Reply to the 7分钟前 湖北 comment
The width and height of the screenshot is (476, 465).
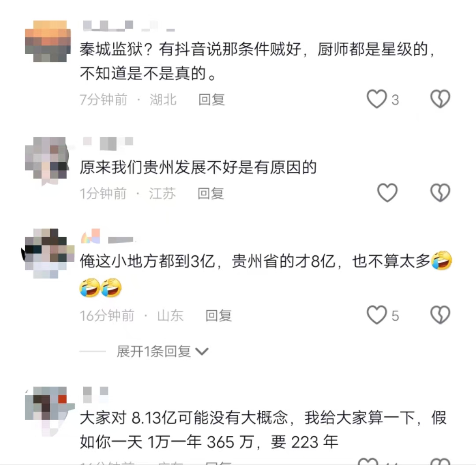212,100
